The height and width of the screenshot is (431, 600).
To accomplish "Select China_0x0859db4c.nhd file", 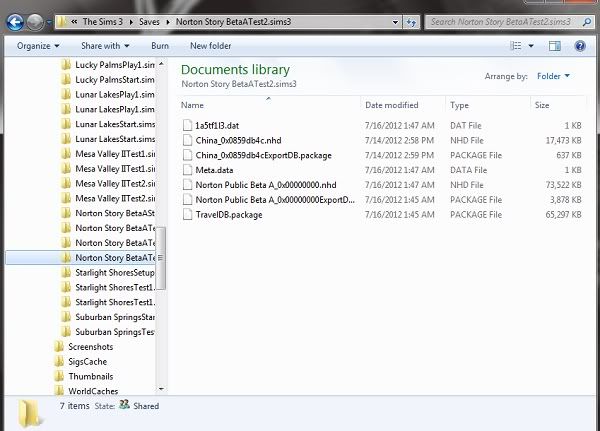I will [238, 140].
